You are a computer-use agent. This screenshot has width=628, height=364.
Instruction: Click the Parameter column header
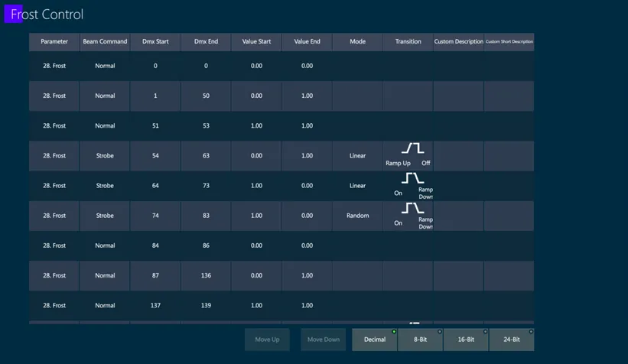54,41
